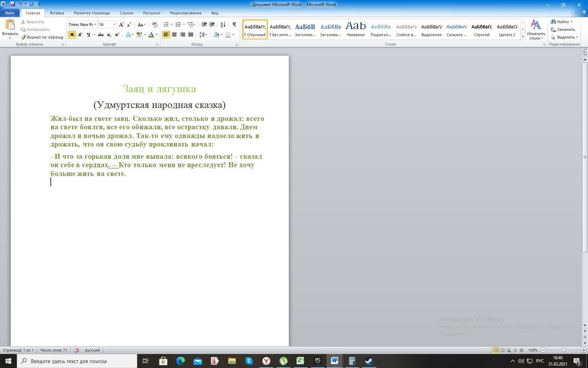
Task: Apply the Обычный style
Action: (x=255, y=29)
